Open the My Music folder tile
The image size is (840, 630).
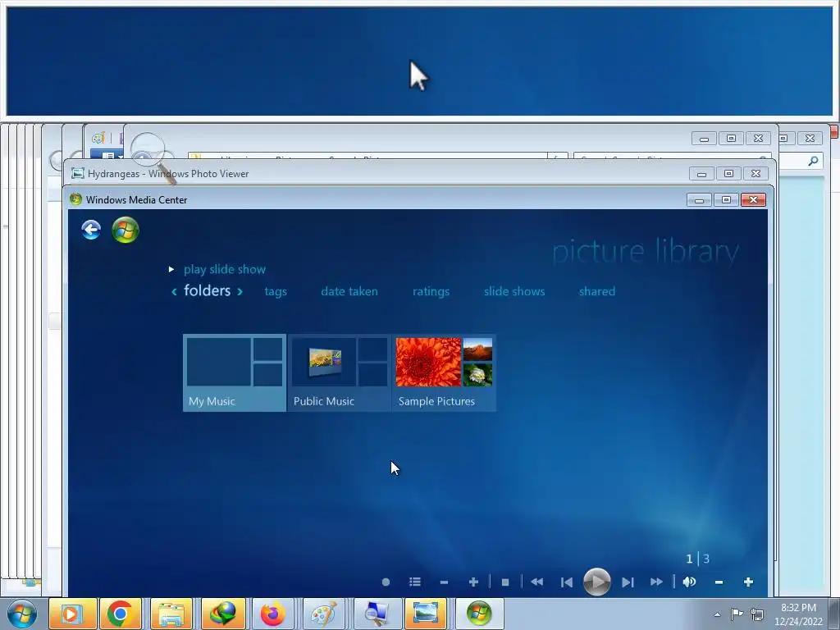tap(235, 373)
